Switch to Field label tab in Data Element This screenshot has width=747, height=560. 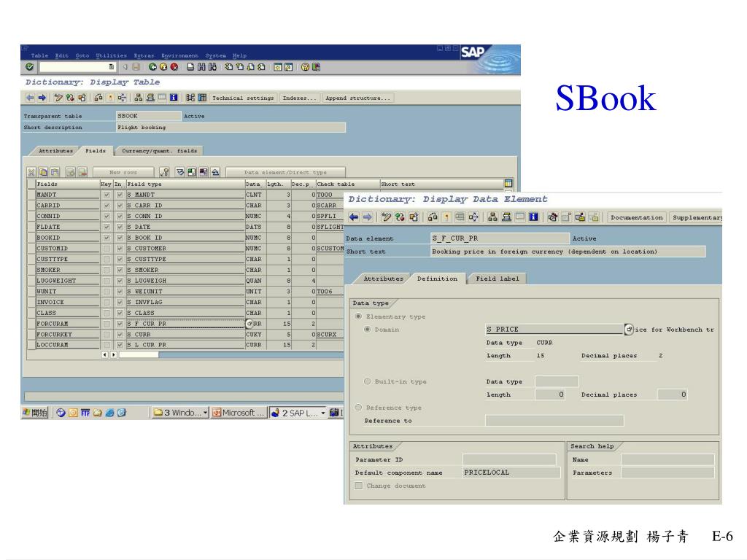pyautogui.click(x=498, y=279)
